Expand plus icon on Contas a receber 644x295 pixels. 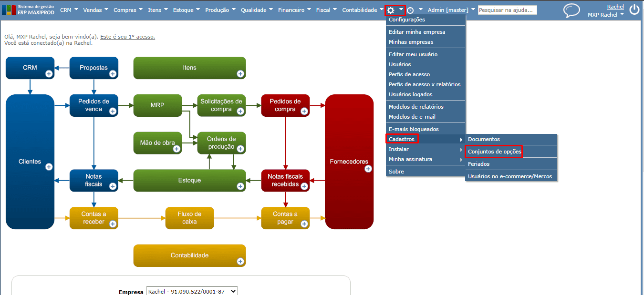point(113,224)
